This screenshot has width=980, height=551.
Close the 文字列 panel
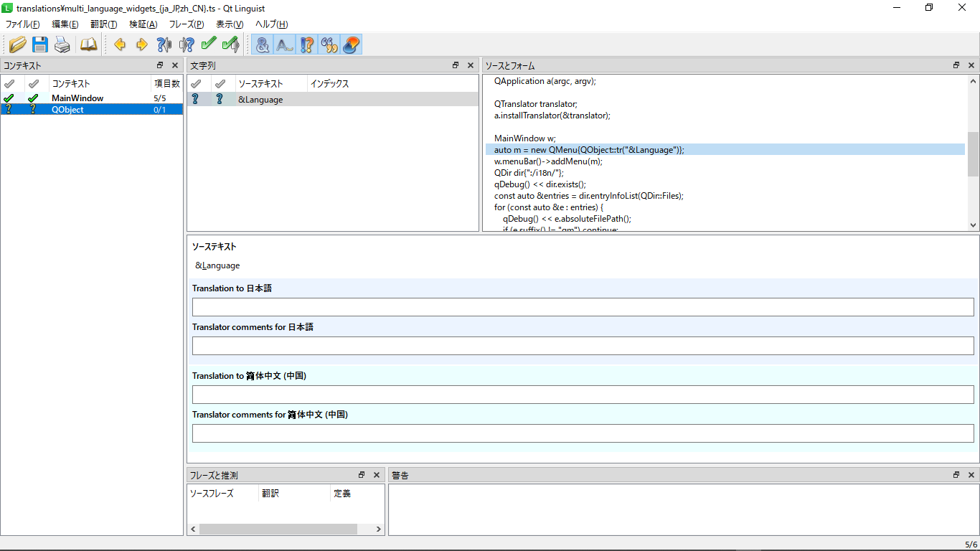[471, 65]
